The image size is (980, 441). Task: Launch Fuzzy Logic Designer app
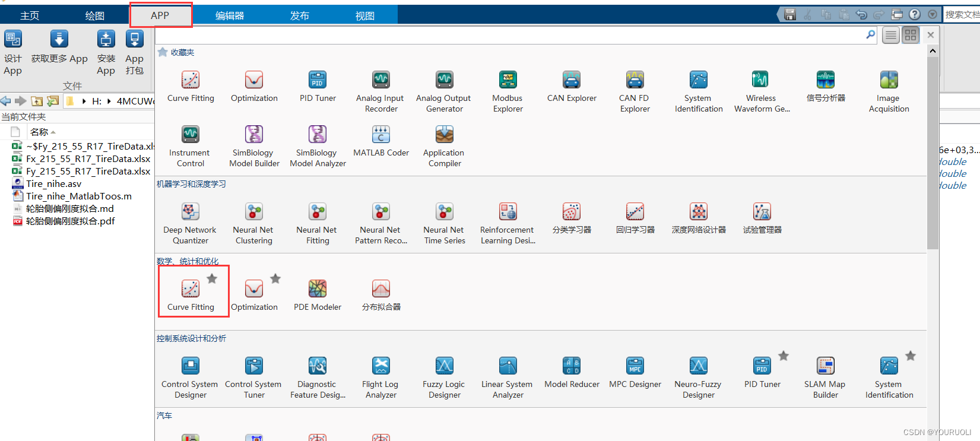(445, 378)
